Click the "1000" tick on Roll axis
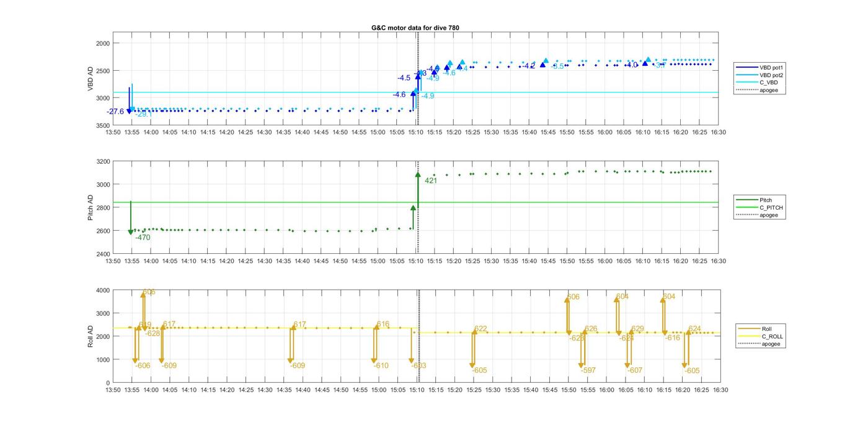This screenshot has height=430, width=868. 103,360
